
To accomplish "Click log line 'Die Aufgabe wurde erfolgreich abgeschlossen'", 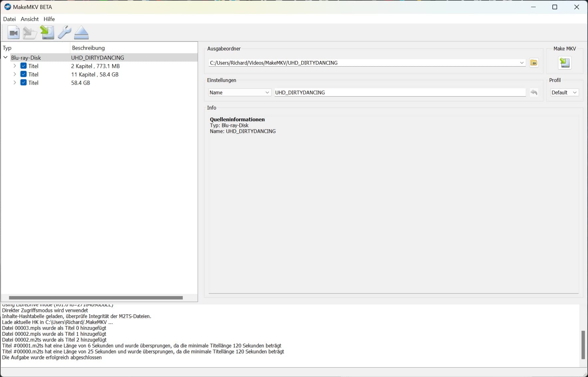I will (52, 357).
